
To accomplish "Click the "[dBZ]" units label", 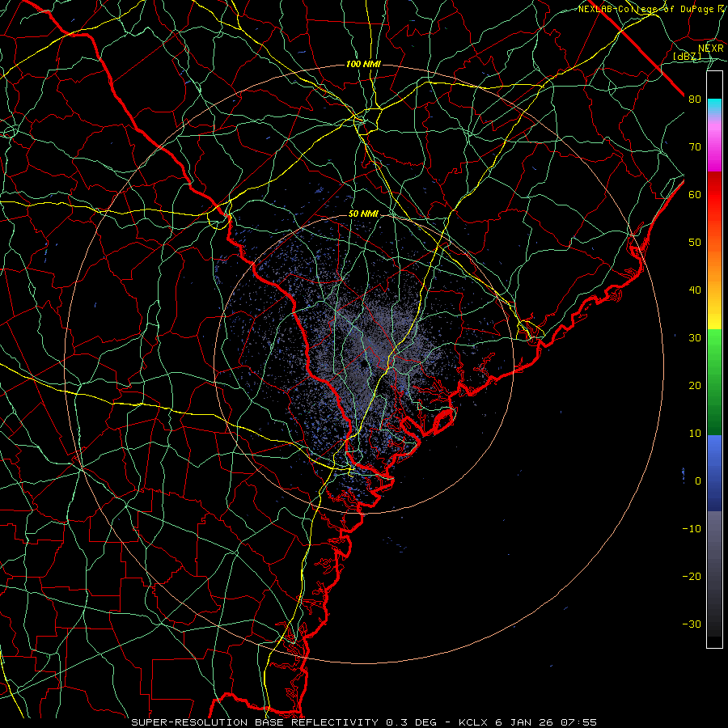I will click(687, 56).
